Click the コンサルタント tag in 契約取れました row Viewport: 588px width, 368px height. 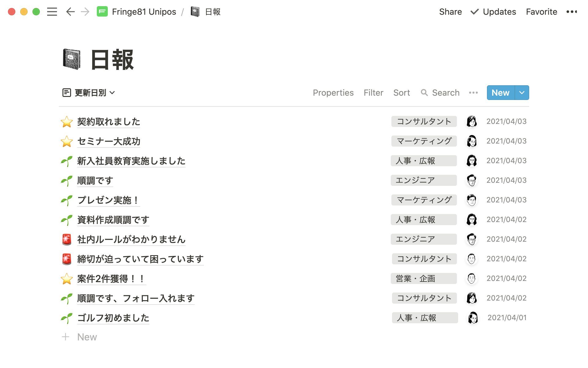(424, 121)
